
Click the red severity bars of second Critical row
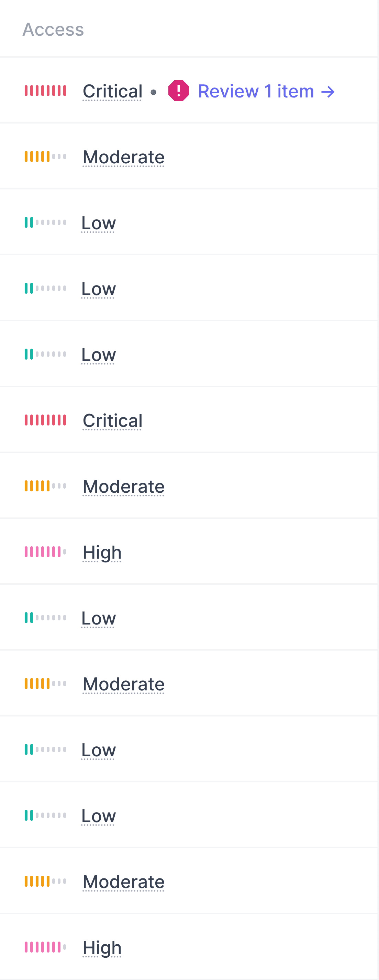(x=45, y=420)
